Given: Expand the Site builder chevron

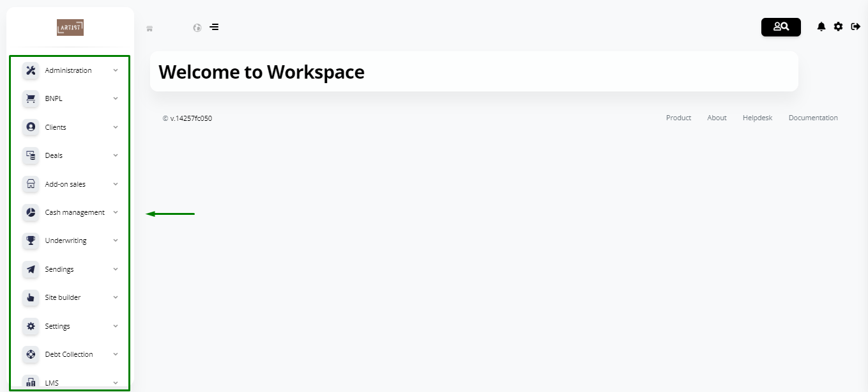Looking at the screenshot, I should point(116,297).
